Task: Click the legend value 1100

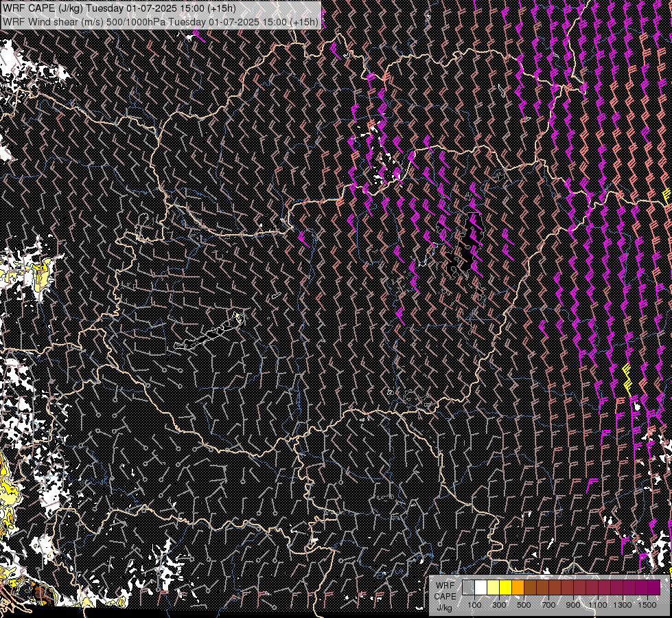Action: tap(597, 605)
